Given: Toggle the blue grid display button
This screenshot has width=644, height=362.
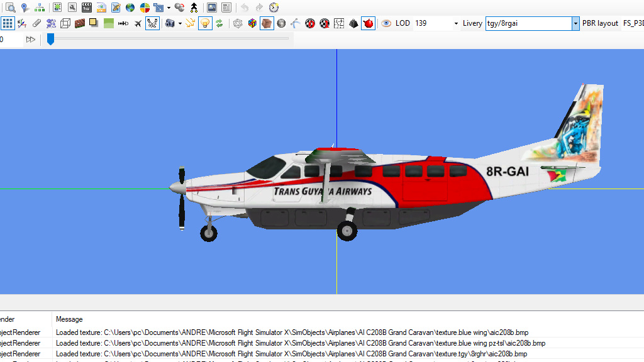Looking at the screenshot, I should (x=8, y=23).
